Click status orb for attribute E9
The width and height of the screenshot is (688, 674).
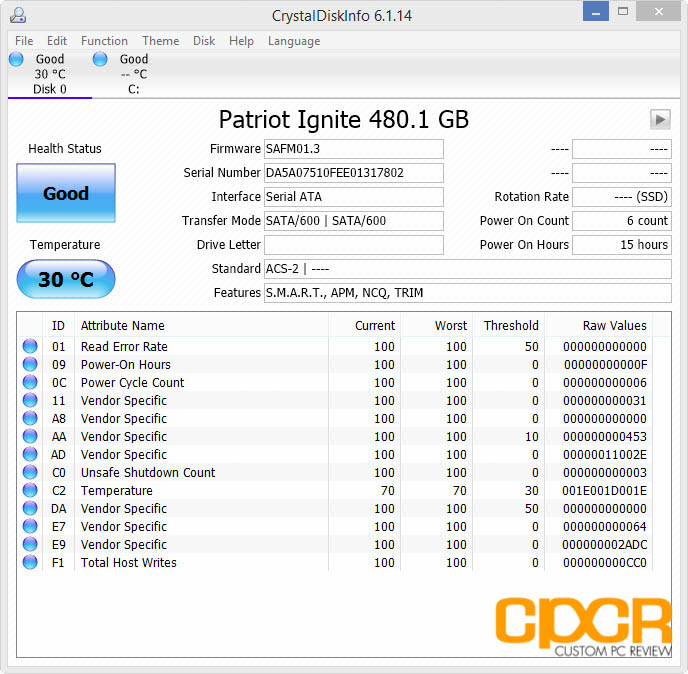(x=30, y=544)
